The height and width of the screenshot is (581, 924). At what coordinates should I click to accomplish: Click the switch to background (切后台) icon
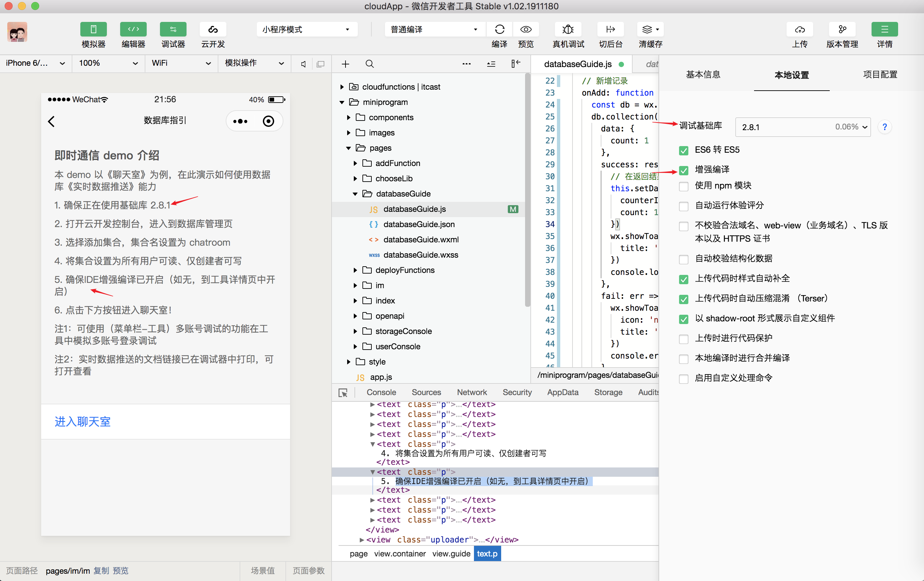coord(610,29)
